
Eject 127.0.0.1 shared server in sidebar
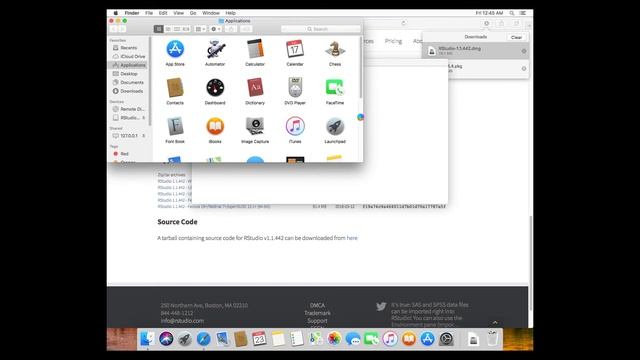144,136
